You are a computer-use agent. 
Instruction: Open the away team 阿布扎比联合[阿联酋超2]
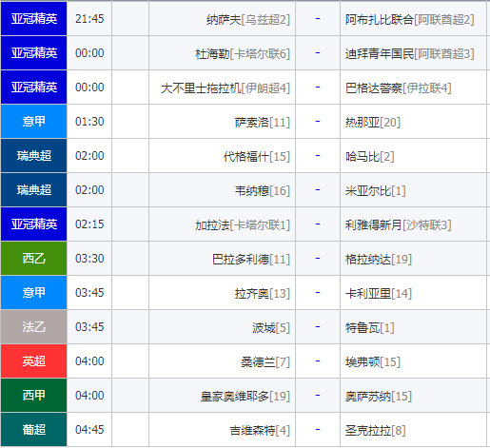coord(409,20)
